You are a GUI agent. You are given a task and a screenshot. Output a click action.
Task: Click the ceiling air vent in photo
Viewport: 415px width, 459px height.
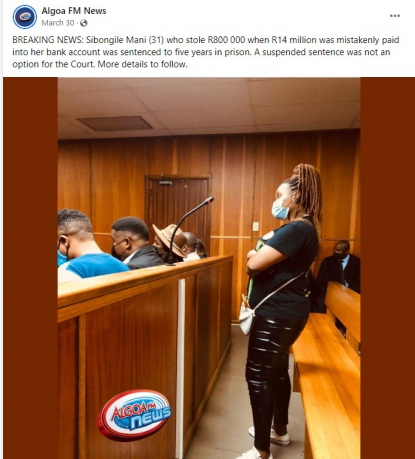click(115, 123)
